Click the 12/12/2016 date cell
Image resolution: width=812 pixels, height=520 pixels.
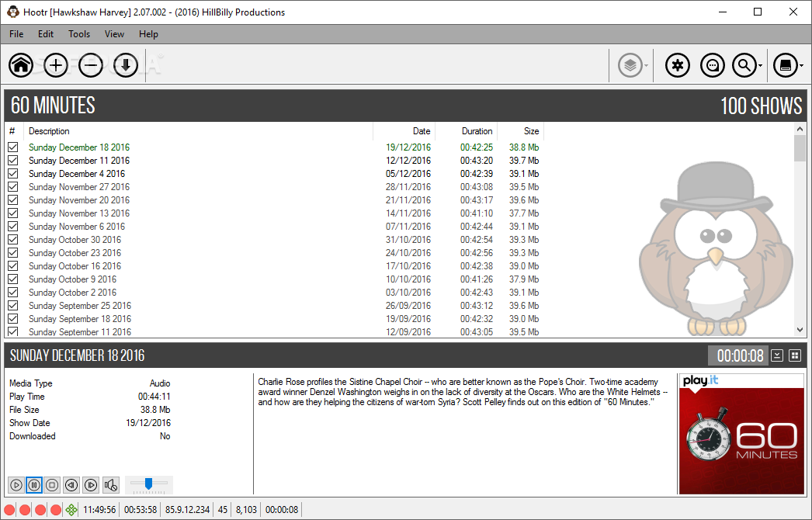[408, 161]
